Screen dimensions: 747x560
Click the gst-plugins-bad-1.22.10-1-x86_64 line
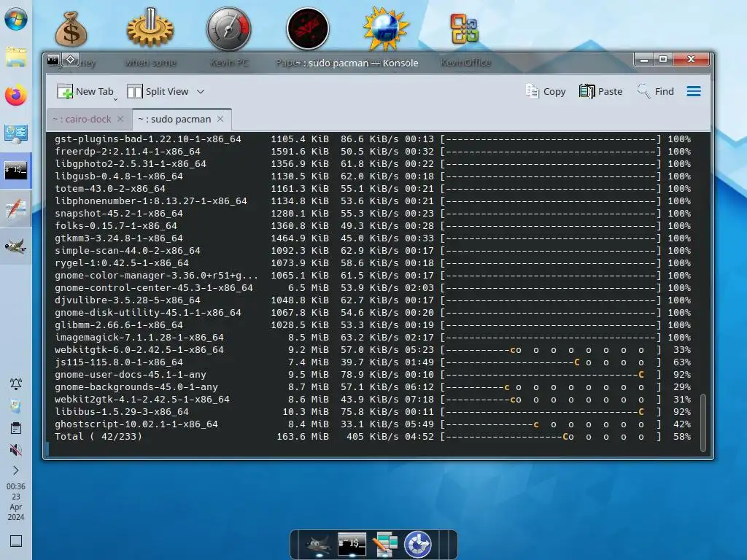373,139
